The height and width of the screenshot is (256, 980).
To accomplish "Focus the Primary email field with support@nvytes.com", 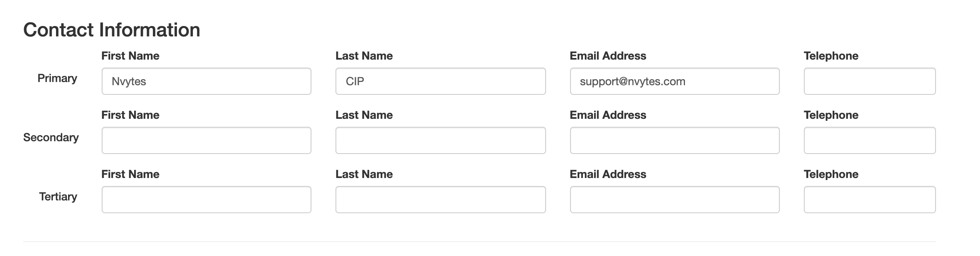I will point(675,81).
